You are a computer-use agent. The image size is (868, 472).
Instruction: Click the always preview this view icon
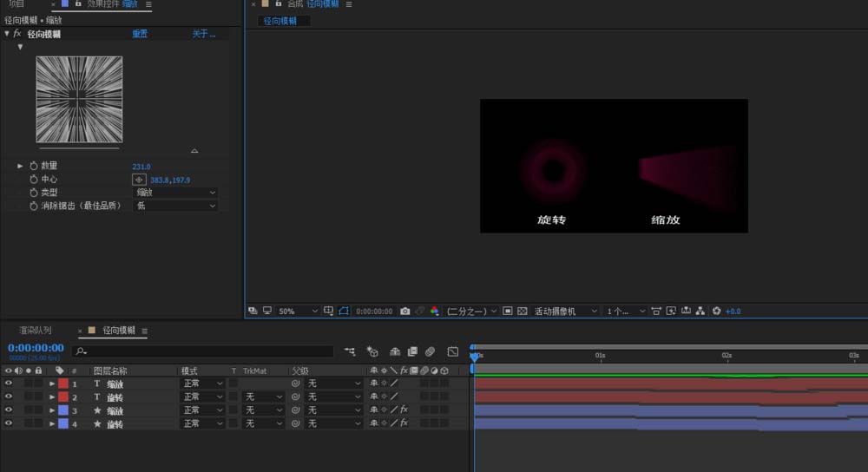(253, 311)
